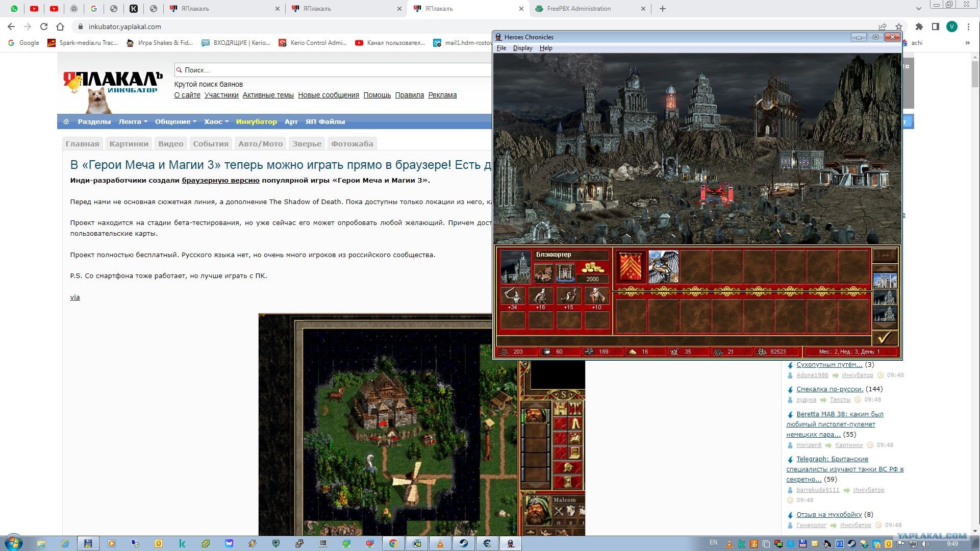980x551 pixels.
Task: Open the Смекалка по-русски. topic
Action: [x=830, y=389]
